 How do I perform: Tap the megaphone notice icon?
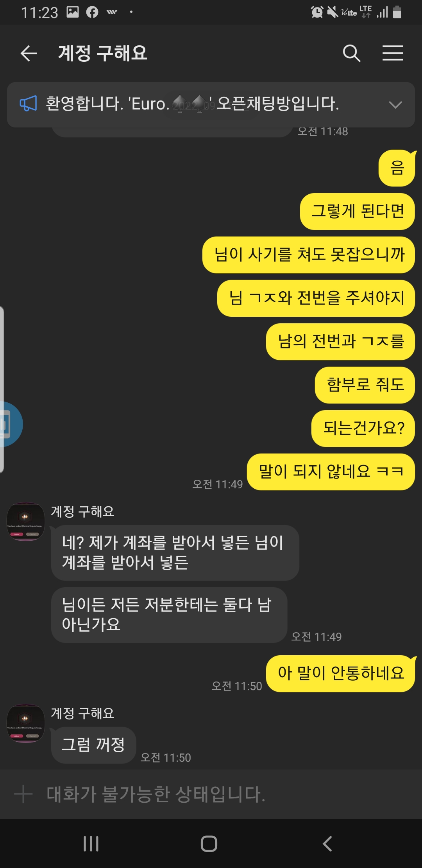click(x=28, y=104)
